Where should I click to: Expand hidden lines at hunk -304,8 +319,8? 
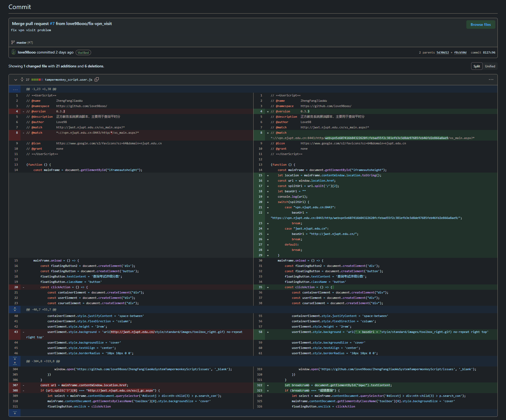15,361
